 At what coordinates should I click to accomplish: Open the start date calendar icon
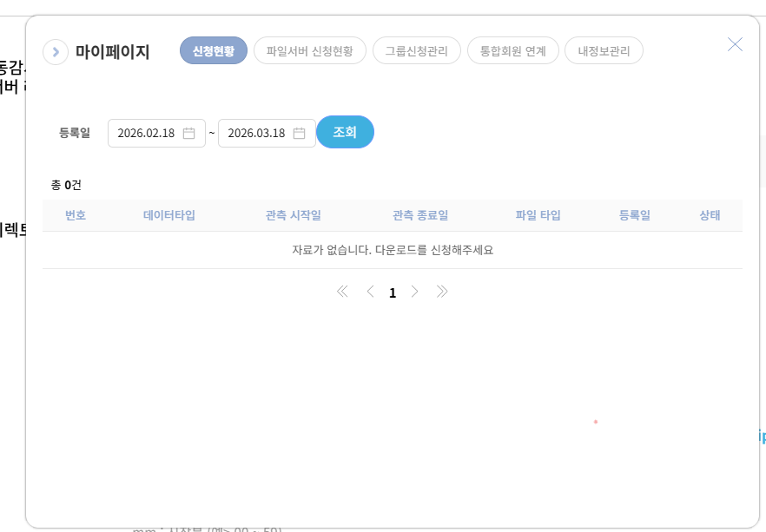188,134
